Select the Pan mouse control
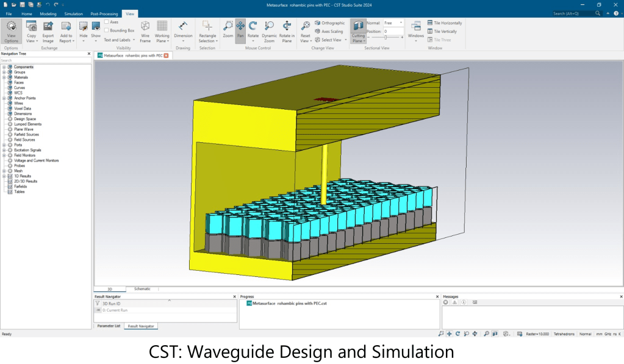The image size is (624, 364). (240, 30)
